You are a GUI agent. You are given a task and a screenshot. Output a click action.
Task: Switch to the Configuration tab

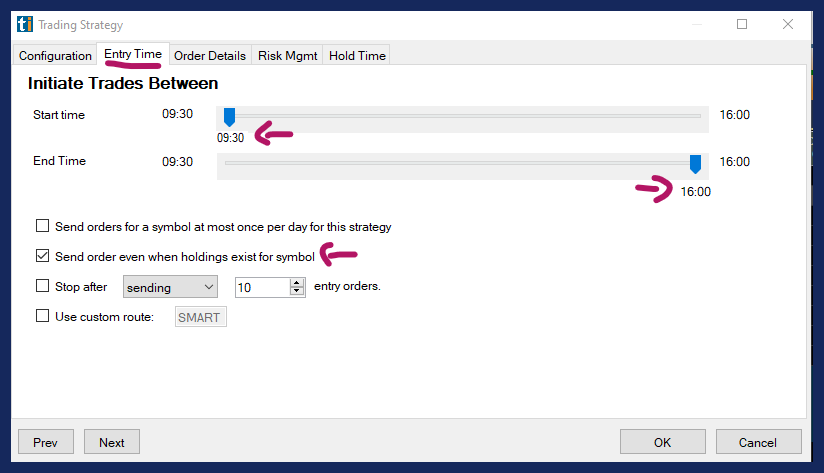[55, 56]
